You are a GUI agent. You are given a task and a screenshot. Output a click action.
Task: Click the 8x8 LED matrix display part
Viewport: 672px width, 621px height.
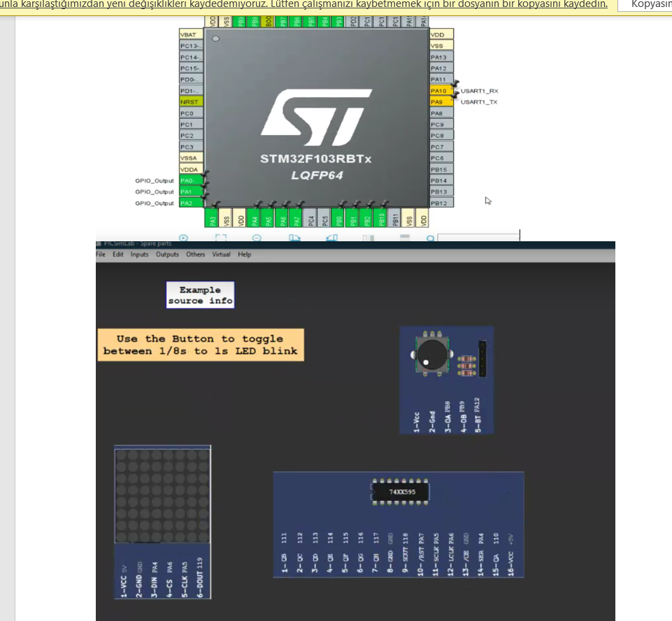(162, 494)
